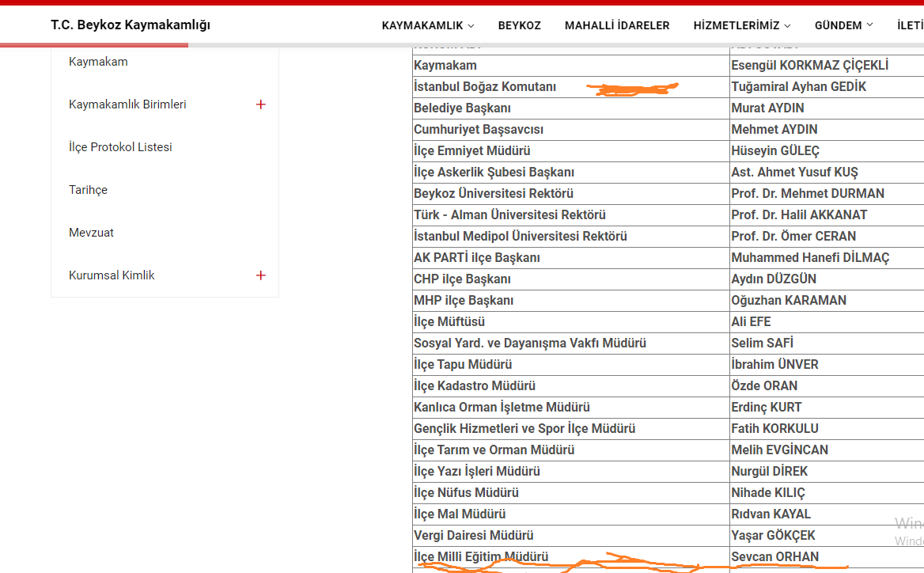Screen dimensions: 924x573
Task: Click the name Ast. Ahmet Yusuf KUŞ
Action: [x=794, y=172]
